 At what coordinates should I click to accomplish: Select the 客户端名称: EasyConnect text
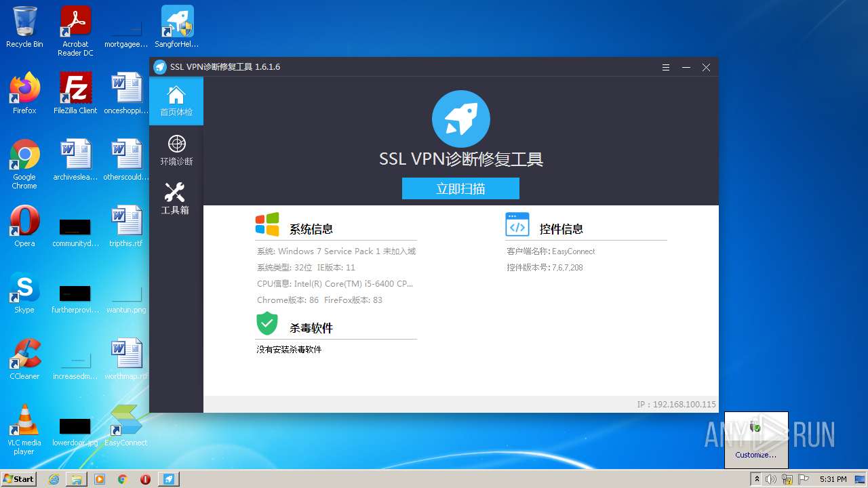[x=551, y=251]
